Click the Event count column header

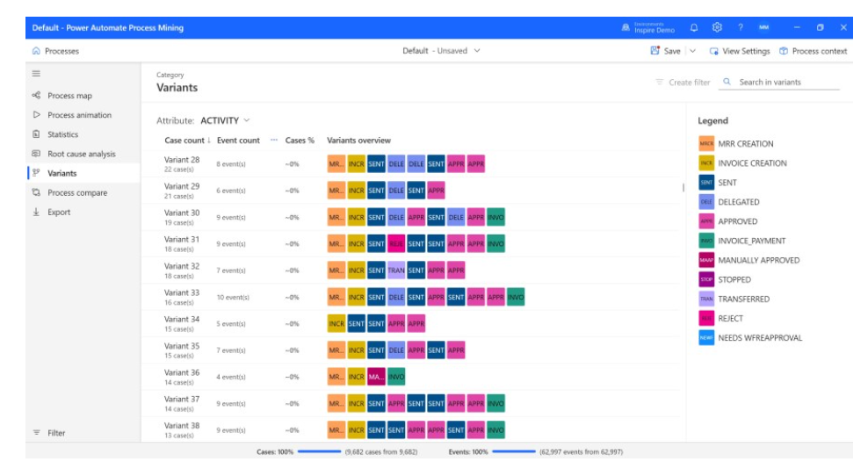[238, 141]
